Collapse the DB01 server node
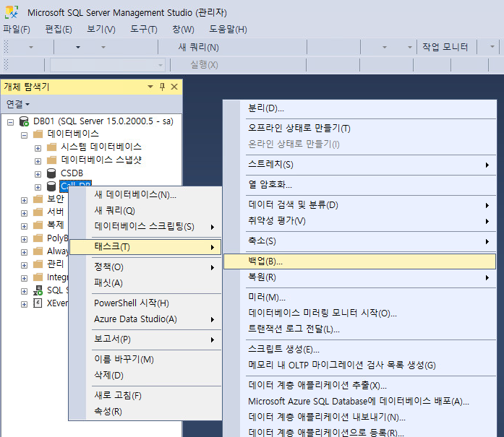The height and width of the screenshot is (437, 504). 11,122
